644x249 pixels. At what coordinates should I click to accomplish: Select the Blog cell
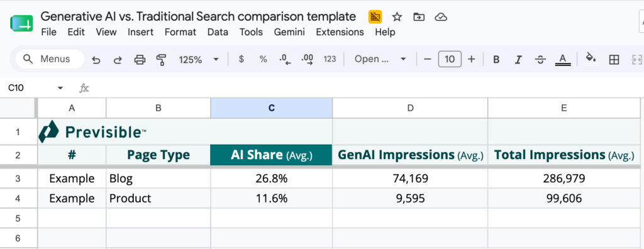(158, 179)
